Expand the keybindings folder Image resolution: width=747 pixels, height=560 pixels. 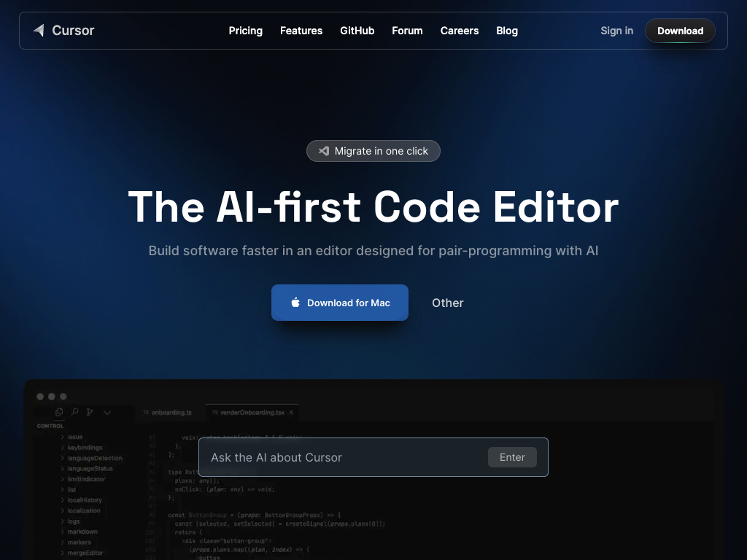[x=81, y=448]
